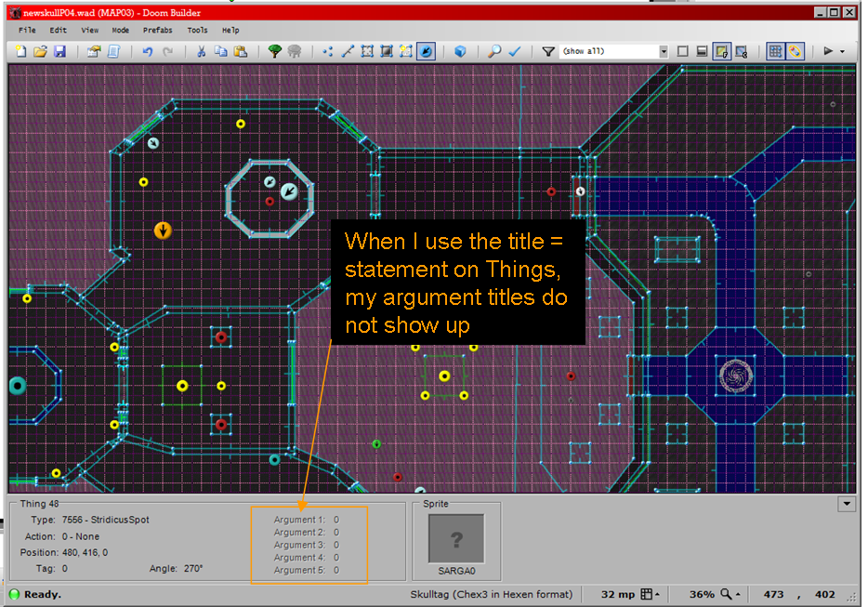Switch to Things mode in the toolbar
The width and height of the screenshot is (868, 607).
pyautogui.click(x=426, y=52)
